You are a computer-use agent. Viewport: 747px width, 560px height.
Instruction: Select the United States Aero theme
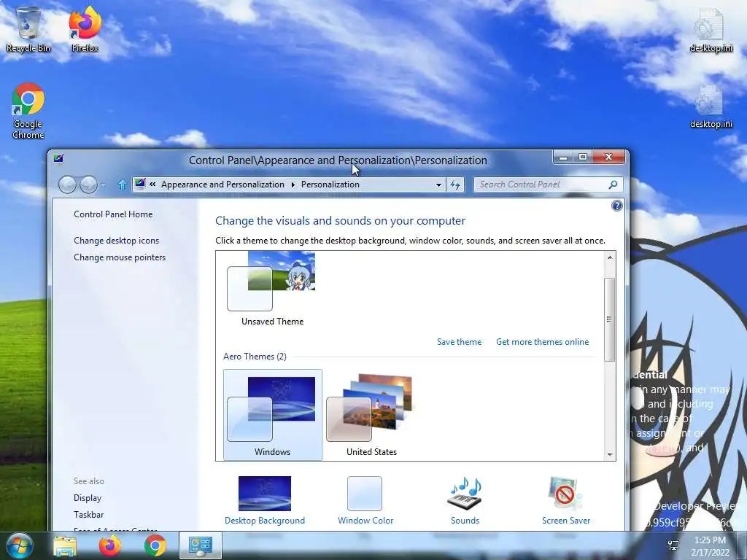(x=371, y=415)
